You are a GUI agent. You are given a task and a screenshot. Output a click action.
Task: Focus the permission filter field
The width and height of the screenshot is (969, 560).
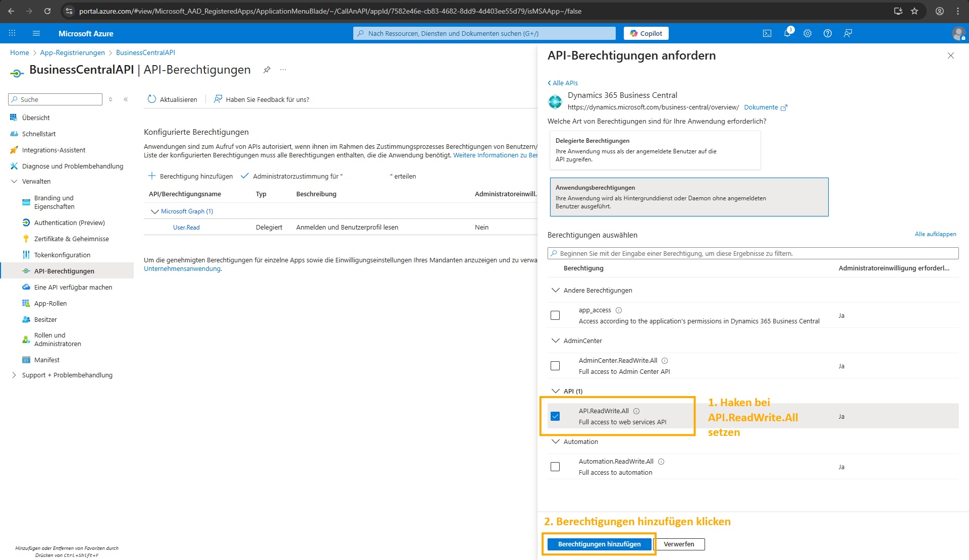[x=753, y=253]
